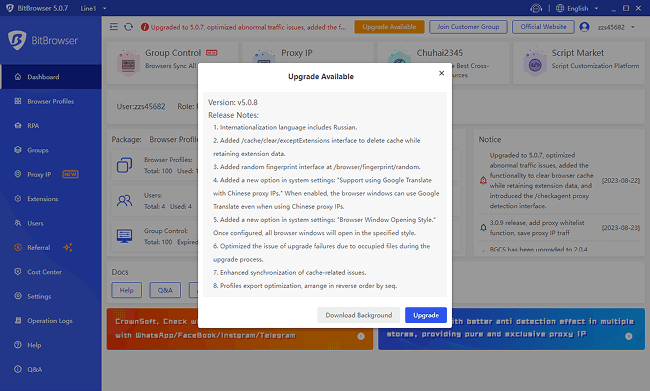650x391 pixels.
Task: Click Referral icon in sidebar
Action: tap(18, 247)
